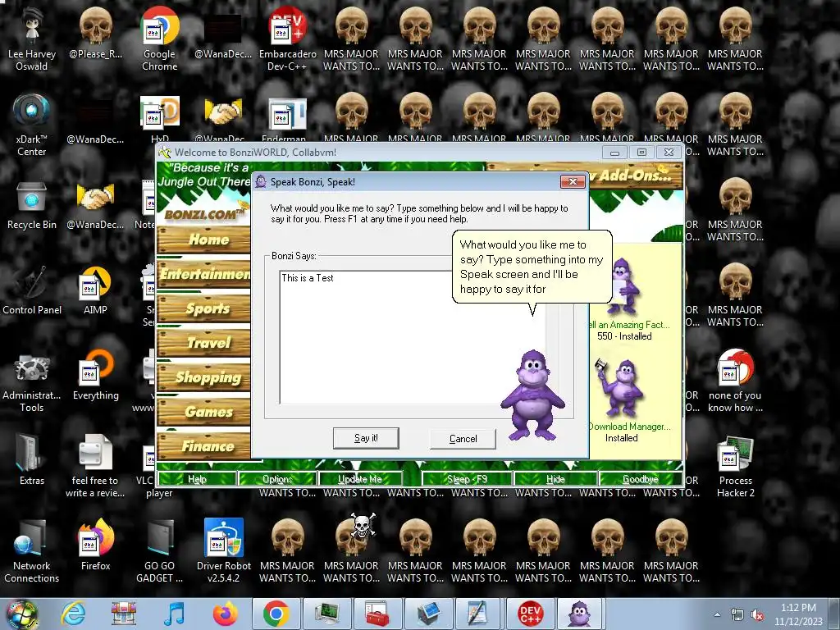Click the Bonzi speech bubble text

[x=532, y=267]
